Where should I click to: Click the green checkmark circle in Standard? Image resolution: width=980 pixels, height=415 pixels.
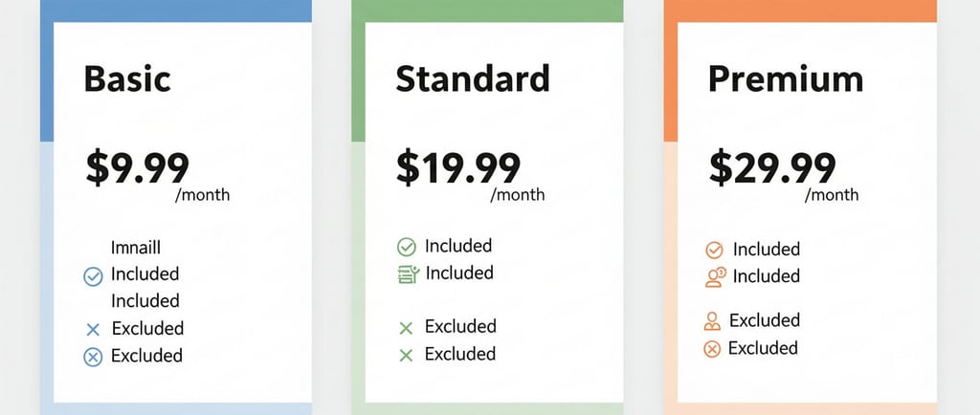(x=406, y=247)
